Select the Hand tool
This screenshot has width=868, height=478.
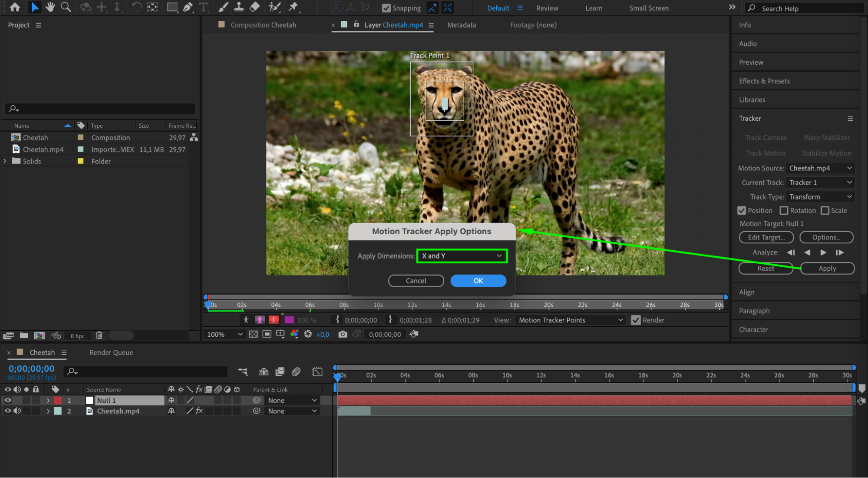(x=50, y=7)
